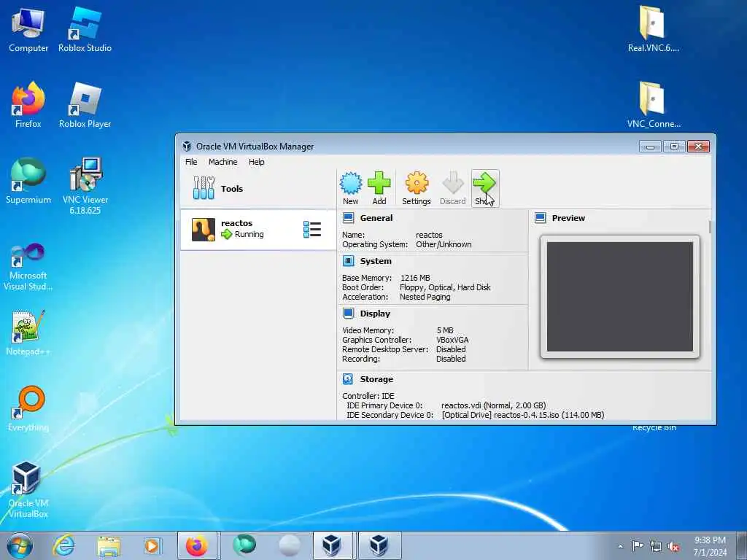Click the Action Center flag tray icon
The image size is (747, 560).
click(638, 545)
